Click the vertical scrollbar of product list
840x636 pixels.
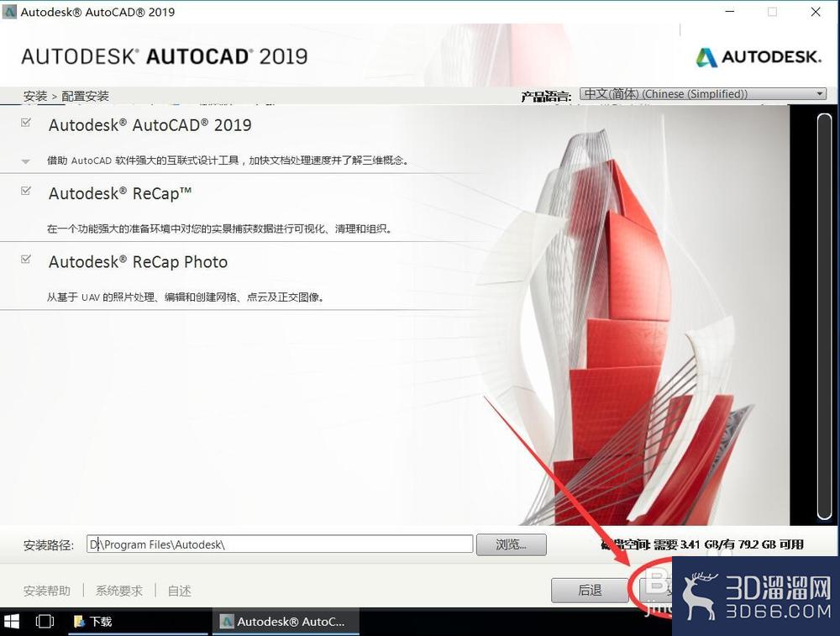tap(825, 316)
